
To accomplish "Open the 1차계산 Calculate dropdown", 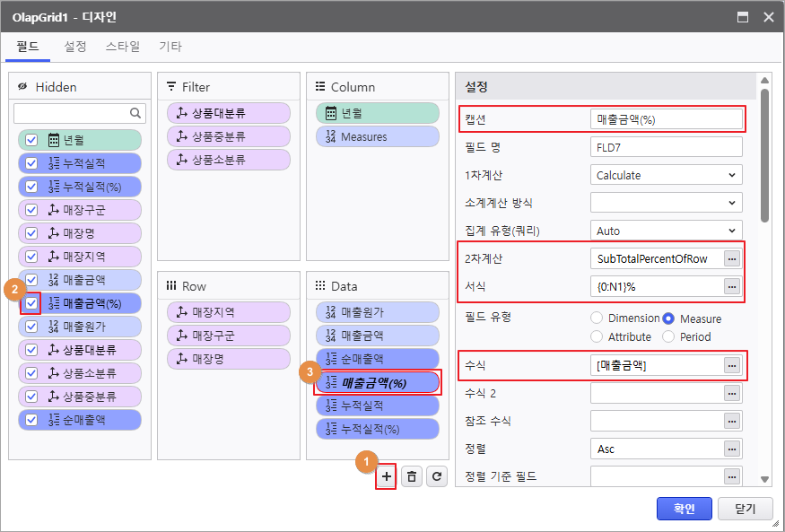I will click(667, 175).
